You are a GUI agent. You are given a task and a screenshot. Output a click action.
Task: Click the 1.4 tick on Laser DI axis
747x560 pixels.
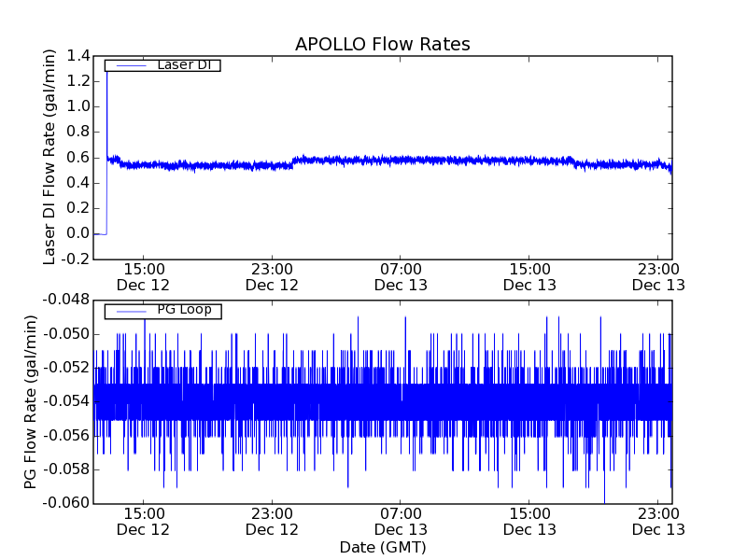click(78, 56)
